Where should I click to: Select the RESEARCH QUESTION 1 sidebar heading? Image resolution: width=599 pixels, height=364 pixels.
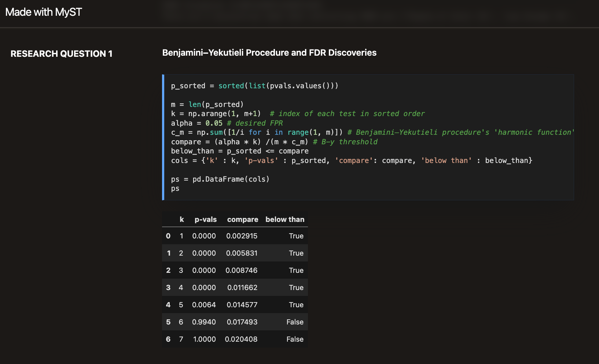[61, 54]
